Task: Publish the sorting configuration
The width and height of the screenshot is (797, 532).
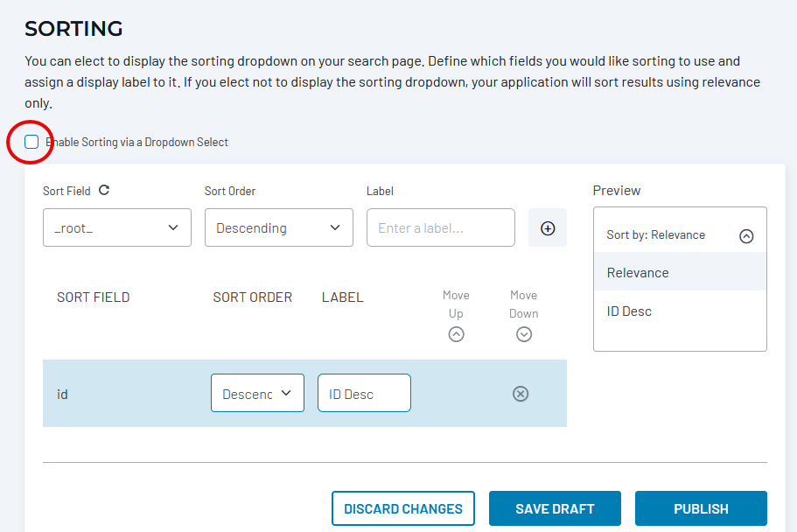Action: click(701, 508)
